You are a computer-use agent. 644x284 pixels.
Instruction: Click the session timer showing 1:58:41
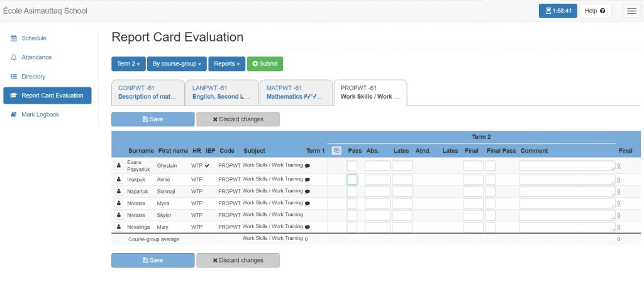[x=558, y=11]
